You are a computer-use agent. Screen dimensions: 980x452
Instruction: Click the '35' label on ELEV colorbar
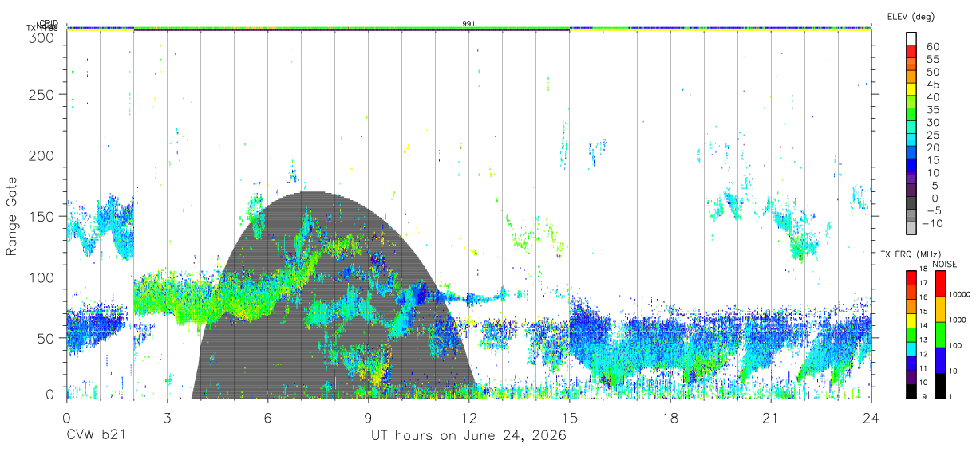click(932, 109)
